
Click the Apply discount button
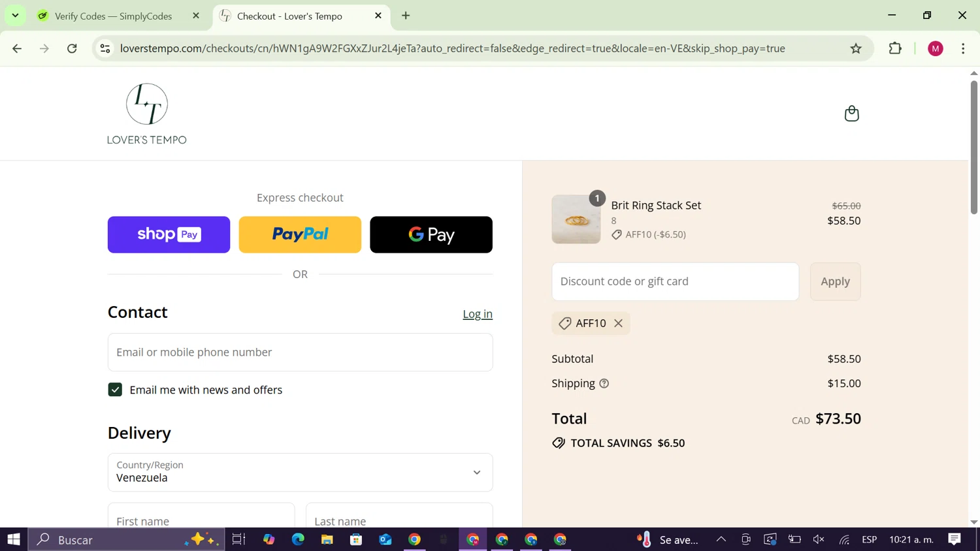(835, 281)
